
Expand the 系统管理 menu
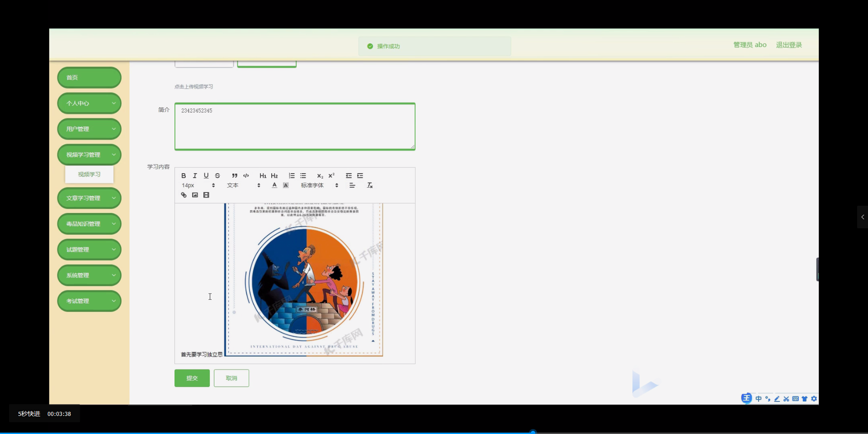(89, 275)
